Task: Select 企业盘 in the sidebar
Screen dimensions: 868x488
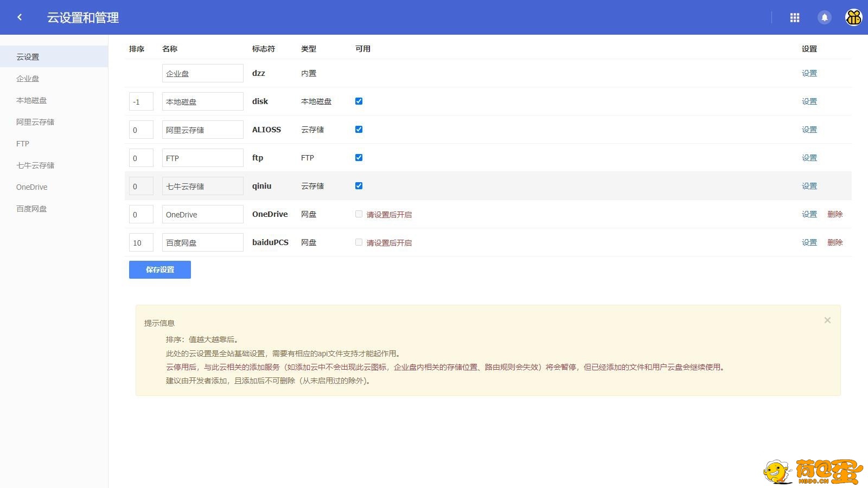Action: (54, 79)
